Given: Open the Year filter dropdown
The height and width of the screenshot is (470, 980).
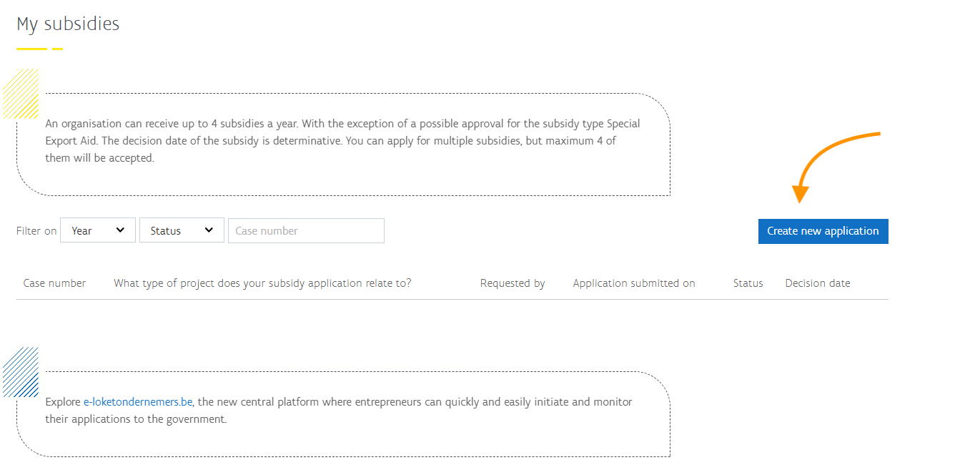Looking at the screenshot, I should click(x=98, y=230).
